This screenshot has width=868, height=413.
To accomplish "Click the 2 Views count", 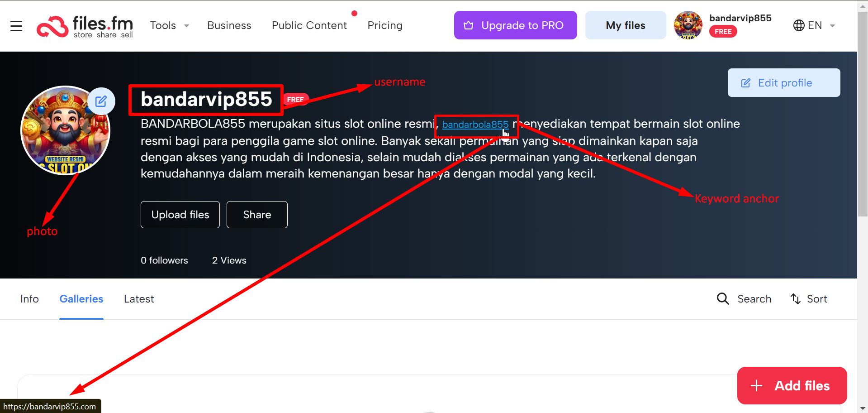I will (x=229, y=260).
